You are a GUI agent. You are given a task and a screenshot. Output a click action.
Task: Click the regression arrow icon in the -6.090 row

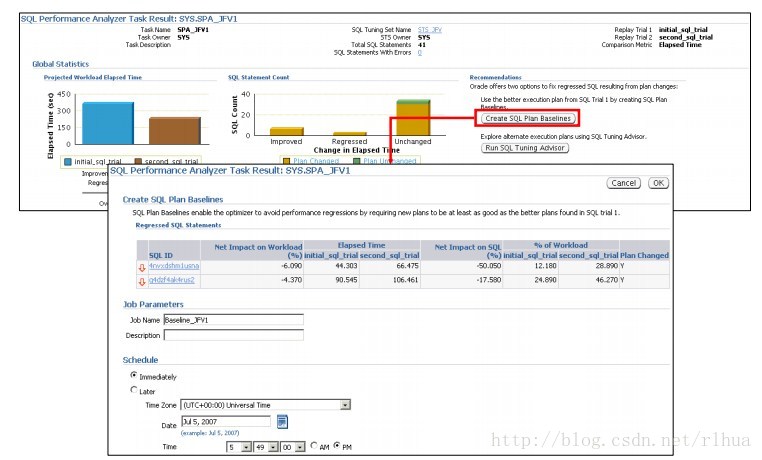(x=142, y=267)
